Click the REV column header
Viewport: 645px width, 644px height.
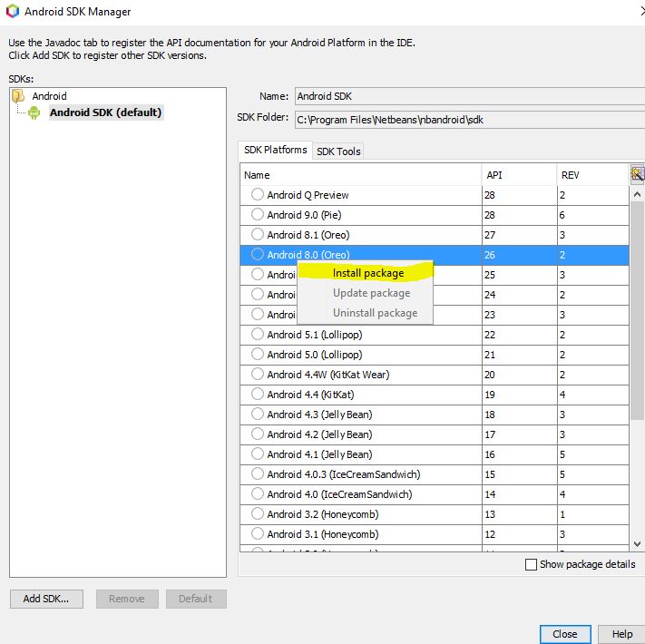(x=593, y=175)
